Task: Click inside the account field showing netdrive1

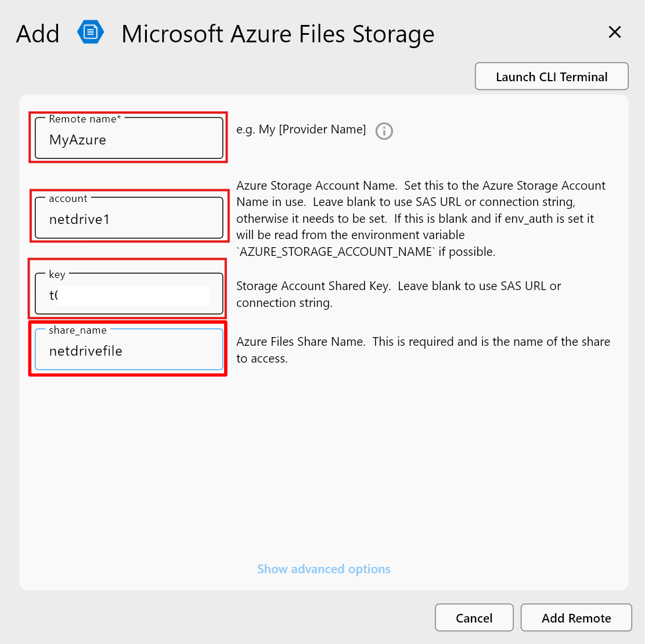Action: point(128,219)
